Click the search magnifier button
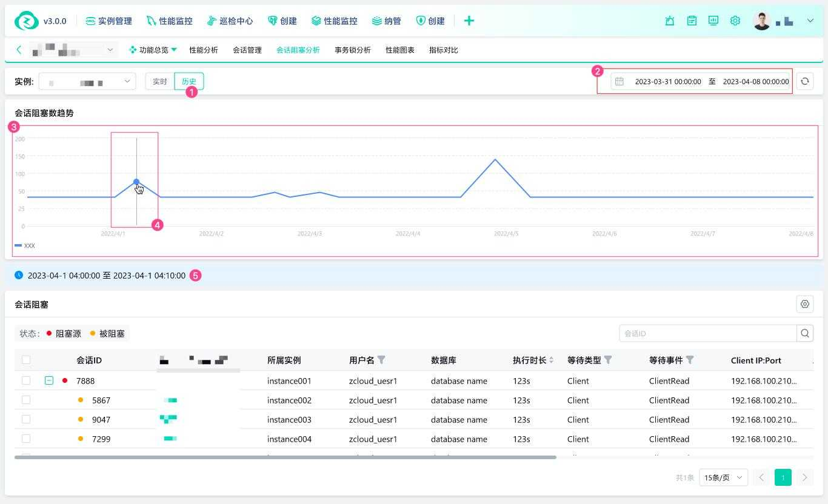Viewport: 828px width, 504px height. (805, 333)
